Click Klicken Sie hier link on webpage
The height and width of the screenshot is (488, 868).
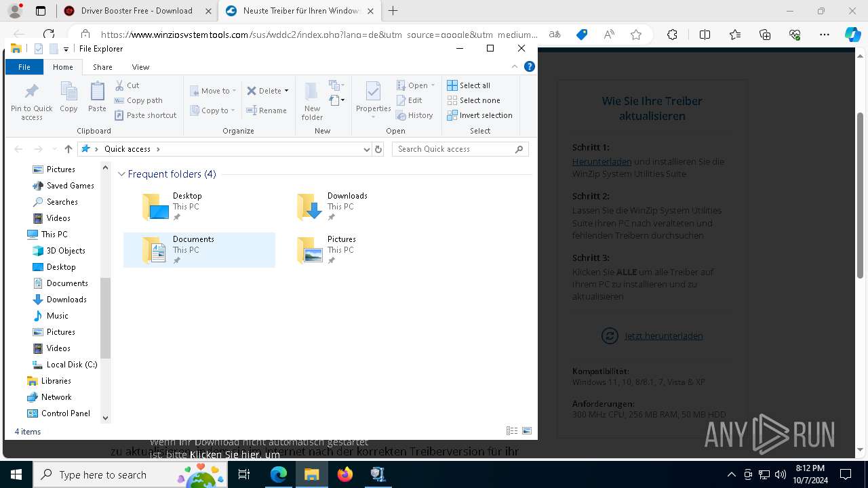click(226, 455)
